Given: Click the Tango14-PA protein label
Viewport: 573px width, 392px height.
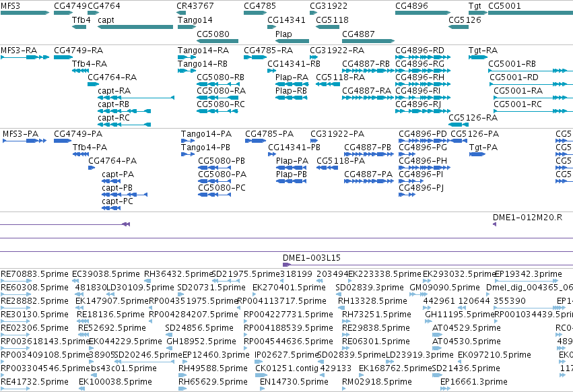Looking at the screenshot, I should 206,134.
